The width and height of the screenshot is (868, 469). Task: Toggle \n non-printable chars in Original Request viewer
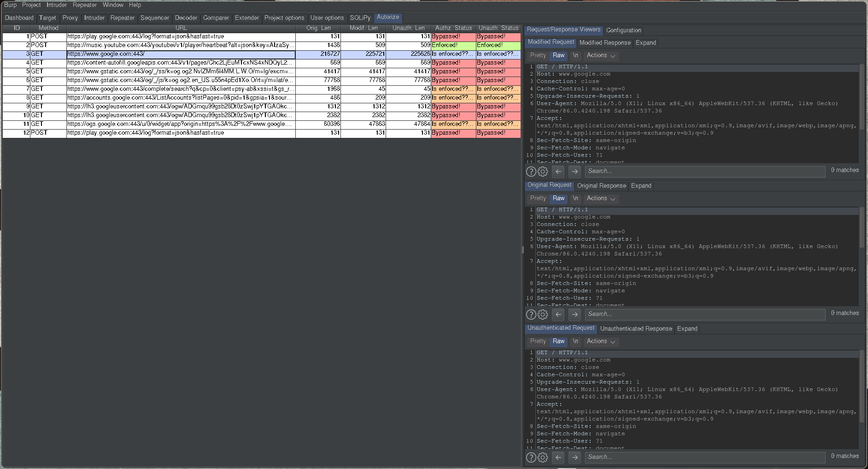pyautogui.click(x=575, y=198)
